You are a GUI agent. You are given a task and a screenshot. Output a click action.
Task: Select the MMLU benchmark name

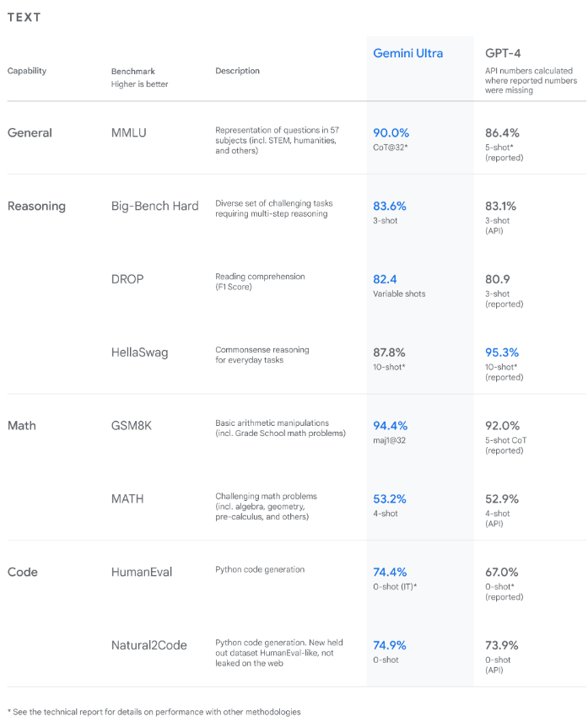pyautogui.click(x=127, y=132)
